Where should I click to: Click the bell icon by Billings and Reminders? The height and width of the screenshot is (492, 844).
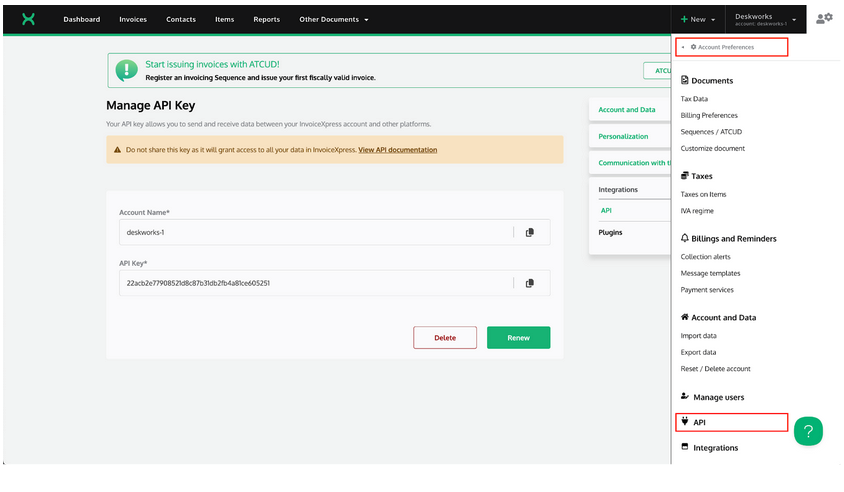coord(685,238)
